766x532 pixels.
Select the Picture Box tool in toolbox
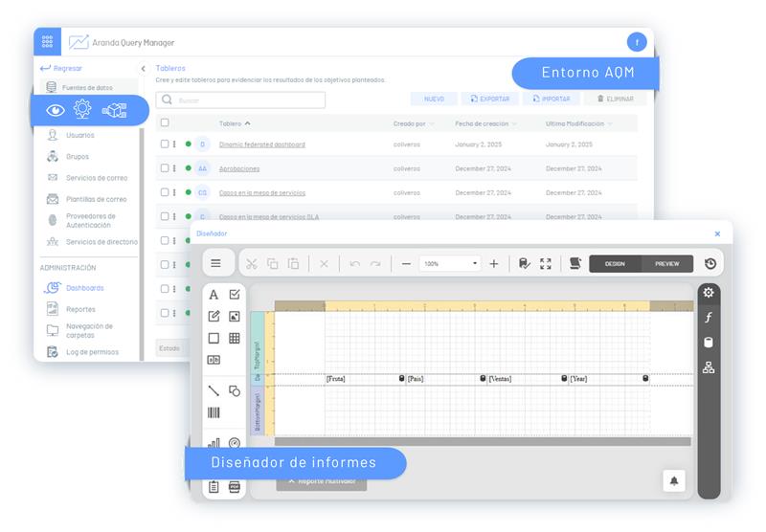[235, 317]
